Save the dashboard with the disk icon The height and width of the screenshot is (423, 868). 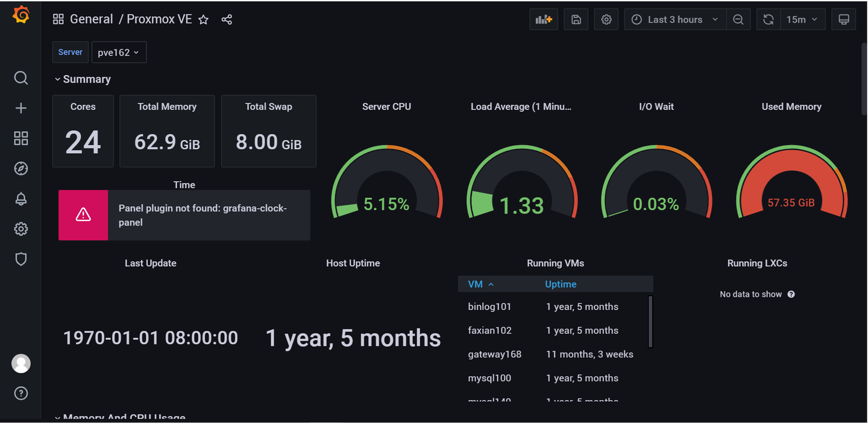[576, 19]
